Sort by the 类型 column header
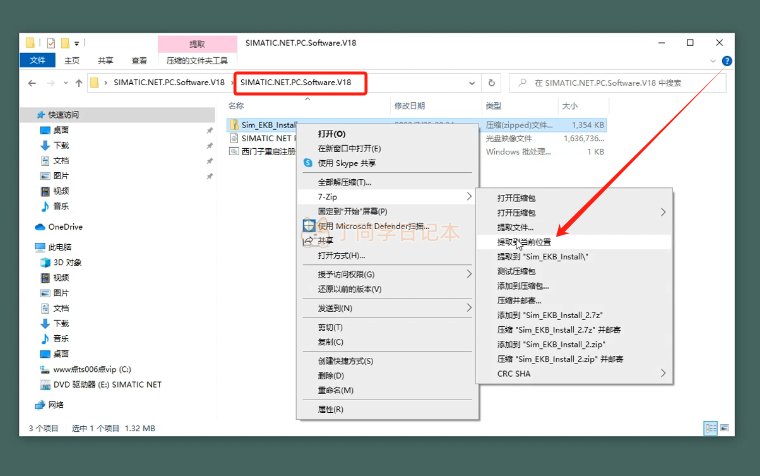The width and height of the screenshot is (760, 476). (493, 106)
